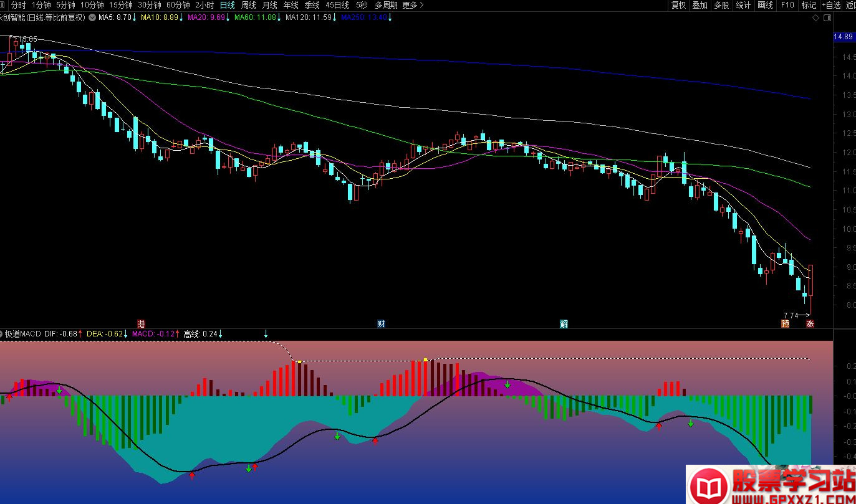
Task: Click the 极道MACD indicator name
Action: [x=22, y=334]
